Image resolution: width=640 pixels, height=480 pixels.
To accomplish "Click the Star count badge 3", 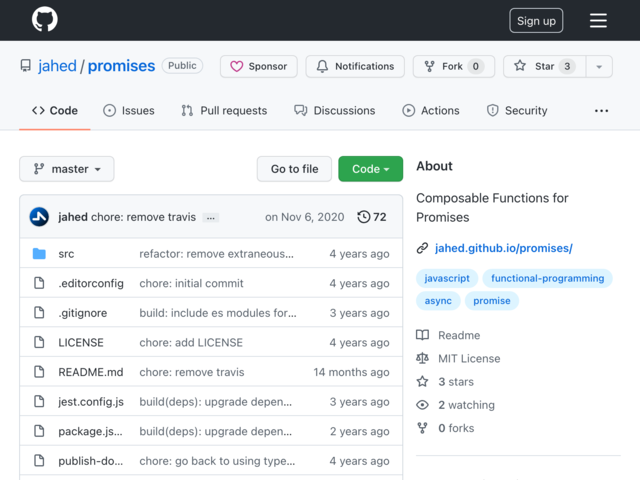I will (567, 66).
